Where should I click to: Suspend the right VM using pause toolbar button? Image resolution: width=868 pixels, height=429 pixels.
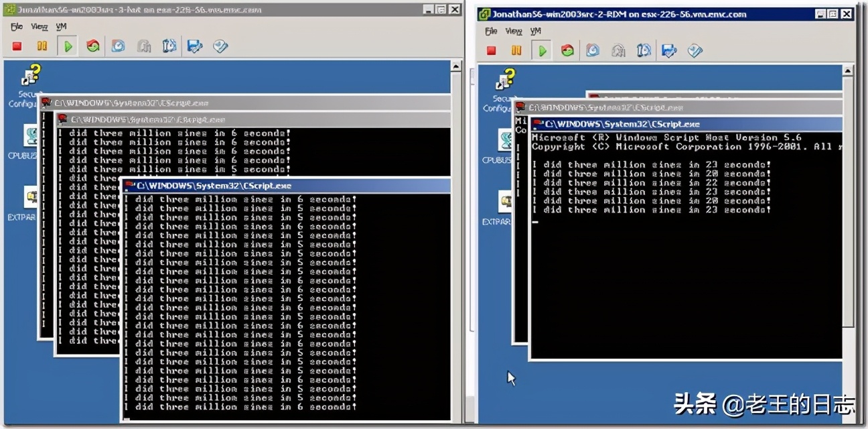(x=516, y=50)
